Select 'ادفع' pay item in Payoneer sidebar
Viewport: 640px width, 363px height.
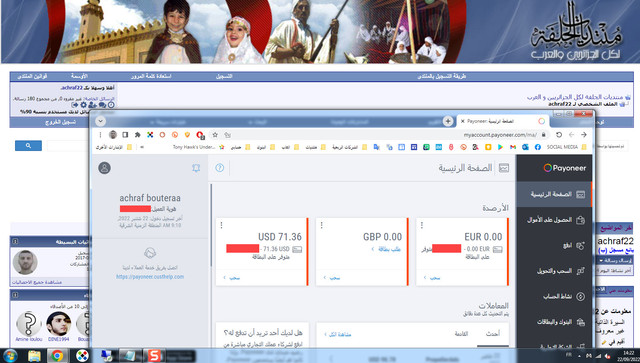tap(554, 246)
